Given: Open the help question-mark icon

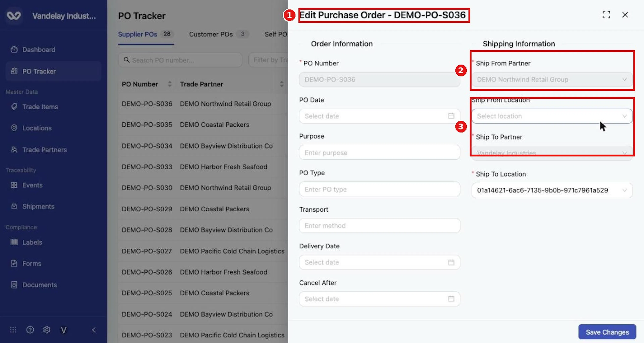Looking at the screenshot, I should 30,330.
